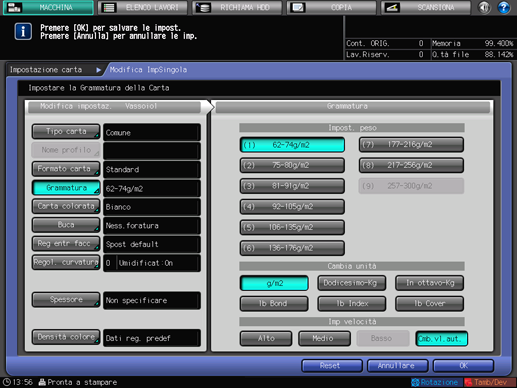Select Cmb.vl.aut. speed option
This screenshot has width=517, height=388.
pyautogui.click(x=441, y=338)
